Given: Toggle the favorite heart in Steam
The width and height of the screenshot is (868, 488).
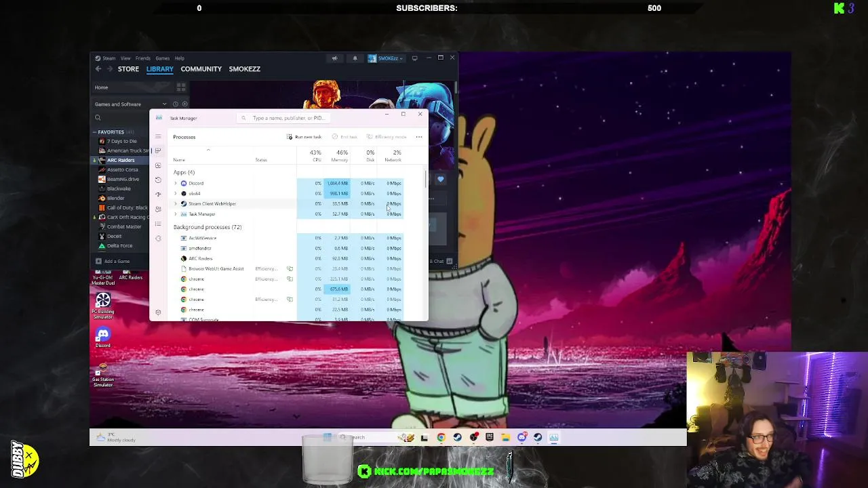Looking at the screenshot, I should 440,179.
